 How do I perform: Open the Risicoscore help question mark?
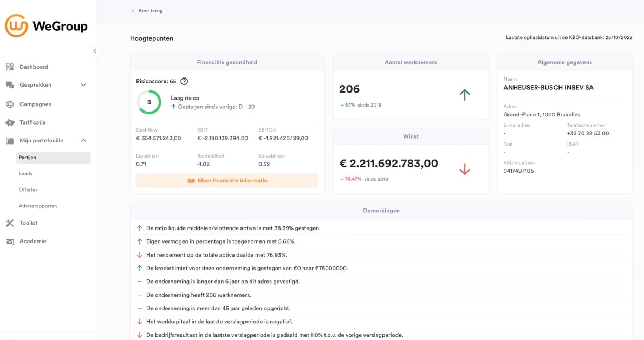[x=184, y=81]
